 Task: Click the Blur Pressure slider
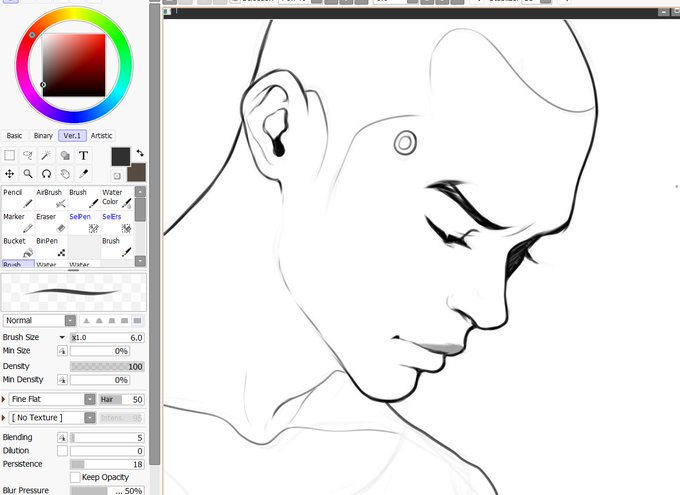pyautogui.click(x=107, y=491)
